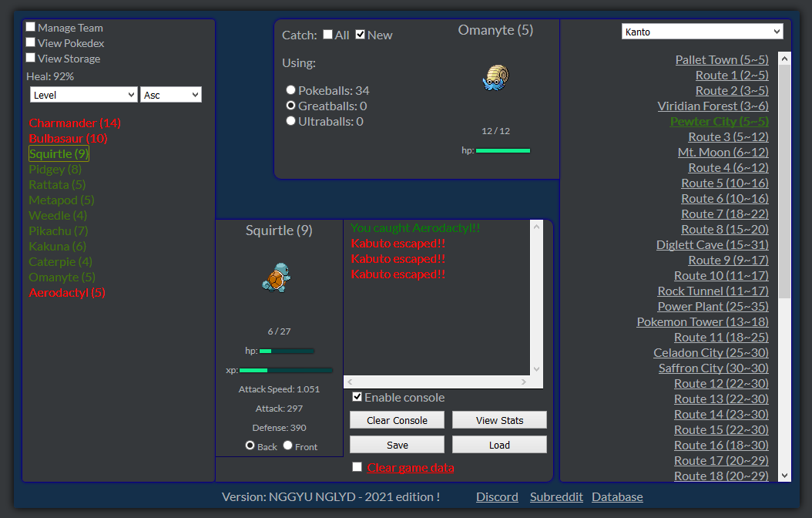Click the route list scroll down arrow
This screenshot has width=812, height=518.
pos(784,476)
